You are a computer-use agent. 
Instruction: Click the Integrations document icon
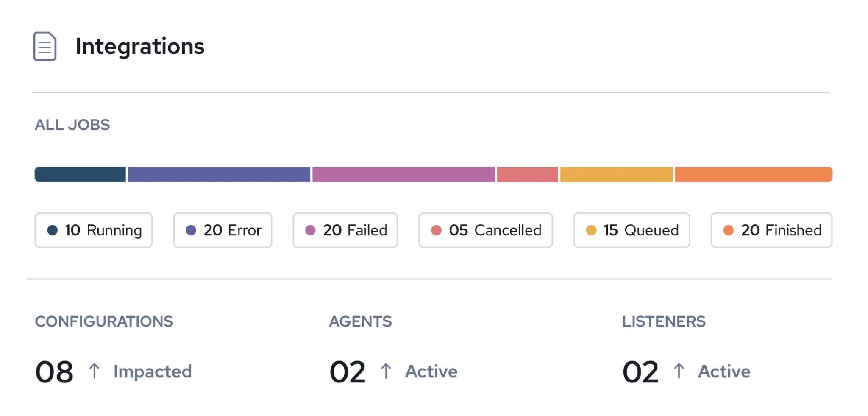(x=45, y=47)
